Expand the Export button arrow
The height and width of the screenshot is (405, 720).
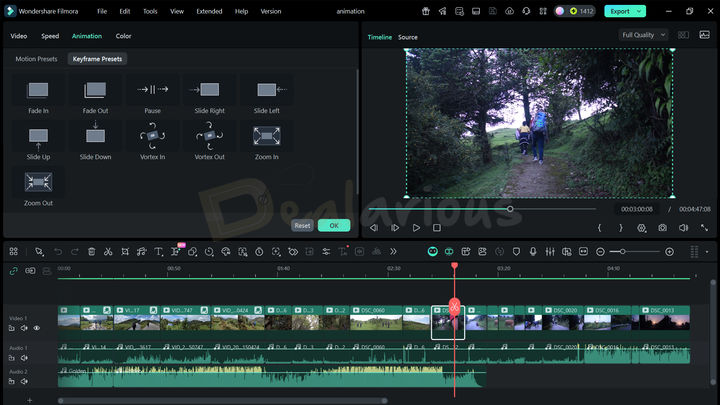click(x=639, y=11)
